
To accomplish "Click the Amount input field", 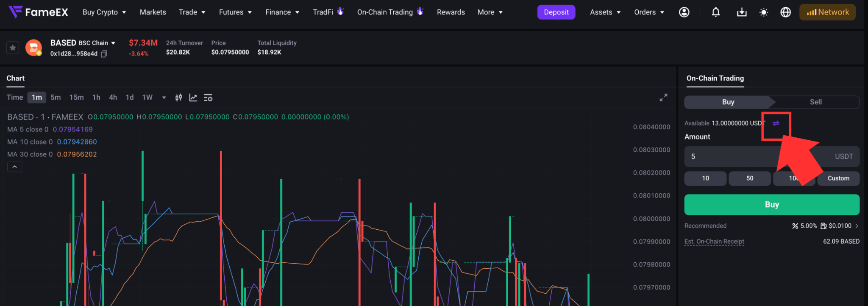I will point(772,156).
